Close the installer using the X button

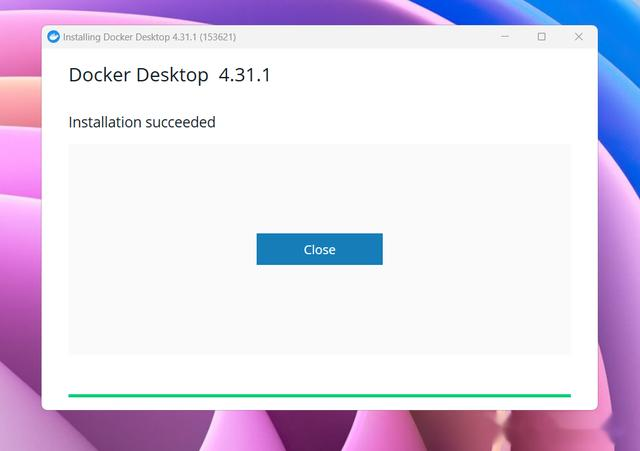click(578, 37)
